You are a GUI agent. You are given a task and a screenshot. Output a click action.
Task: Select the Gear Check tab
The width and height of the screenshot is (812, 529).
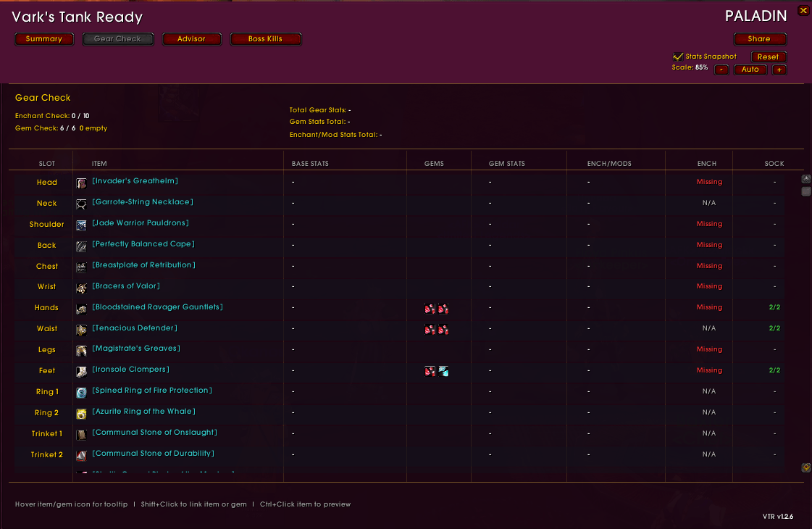(117, 39)
